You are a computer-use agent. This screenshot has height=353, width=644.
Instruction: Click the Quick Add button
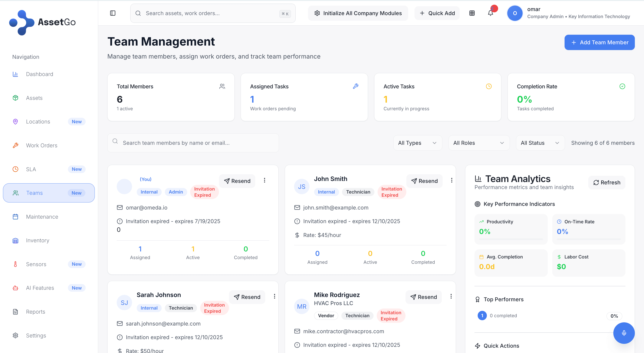437,13
